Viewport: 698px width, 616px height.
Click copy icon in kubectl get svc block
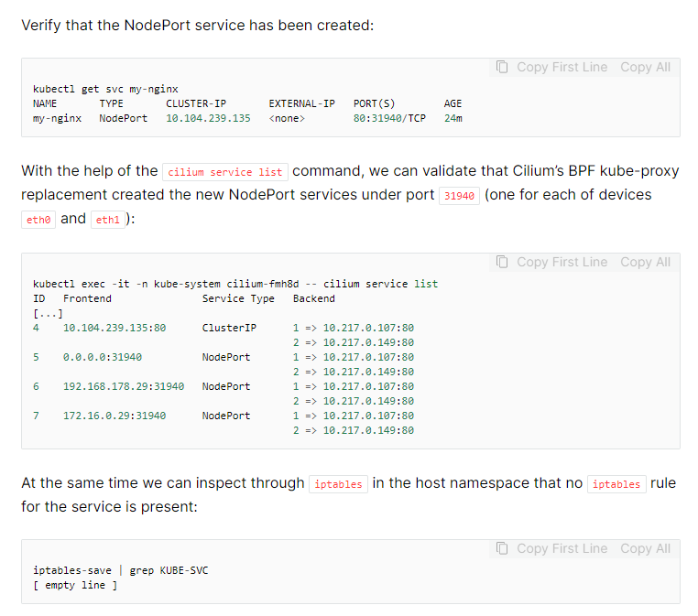click(502, 67)
